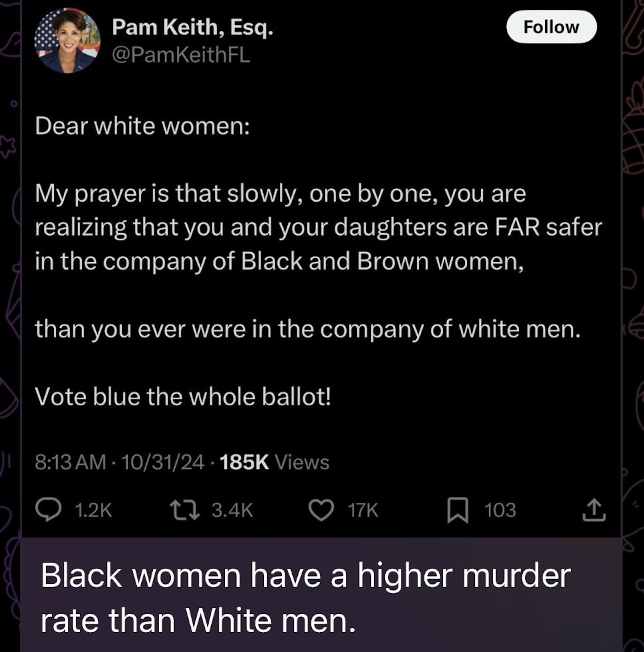Click the 3.4K reposts count

232,510
